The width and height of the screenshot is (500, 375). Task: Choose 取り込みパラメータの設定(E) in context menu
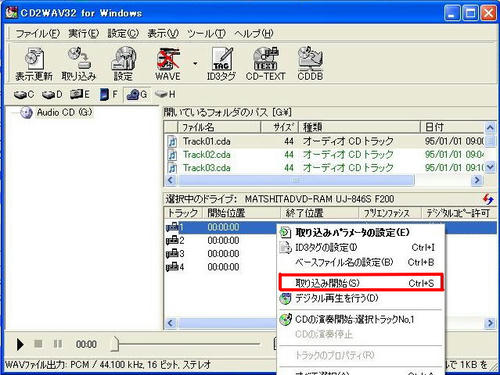pos(361,232)
